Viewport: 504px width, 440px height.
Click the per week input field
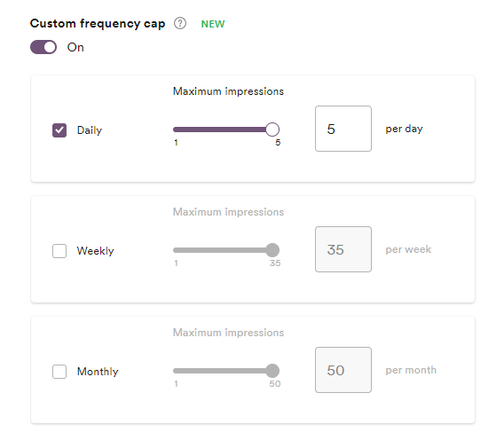click(x=343, y=249)
